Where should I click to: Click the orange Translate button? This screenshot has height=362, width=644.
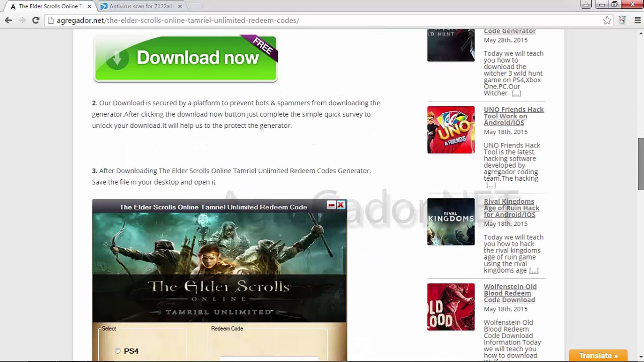[x=598, y=355]
